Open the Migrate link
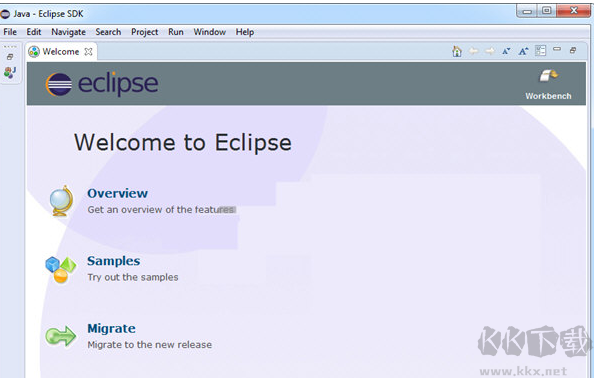The image size is (594, 378). pyautogui.click(x=111, y=328)
